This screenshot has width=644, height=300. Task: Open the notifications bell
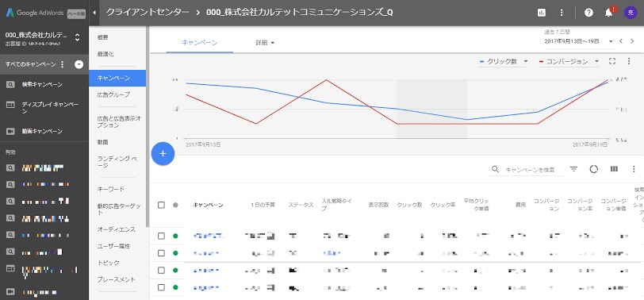coord(609,13)
